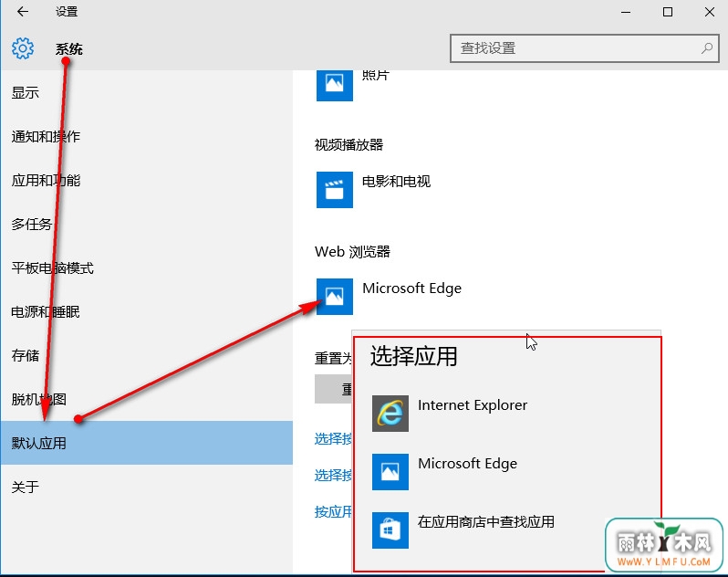The width and height of the screenshot is (728, 577).
Task: Open 脱机地图 settings page
Action: pos(146,399)
